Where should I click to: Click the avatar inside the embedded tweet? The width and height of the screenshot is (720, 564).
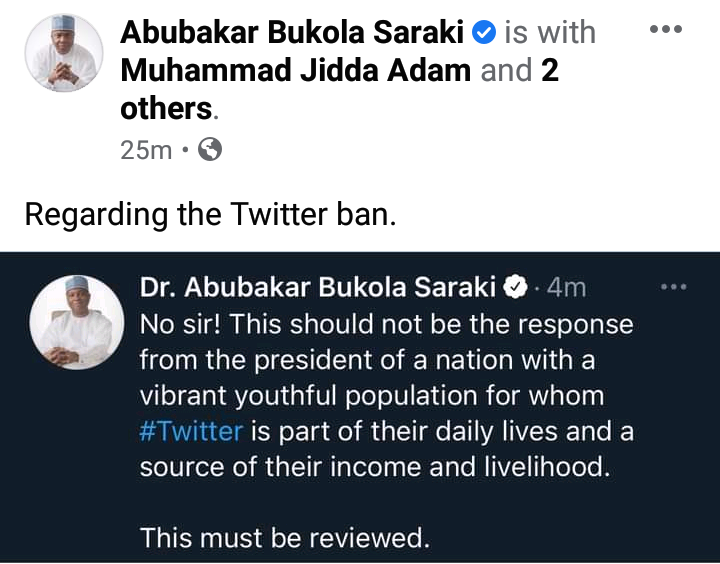69,318
